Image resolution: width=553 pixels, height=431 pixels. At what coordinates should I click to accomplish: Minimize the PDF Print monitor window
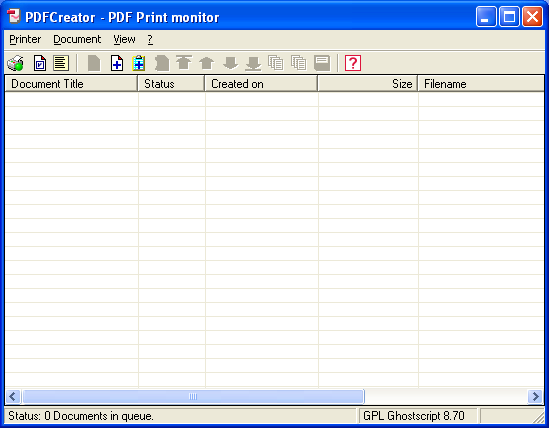486,17
